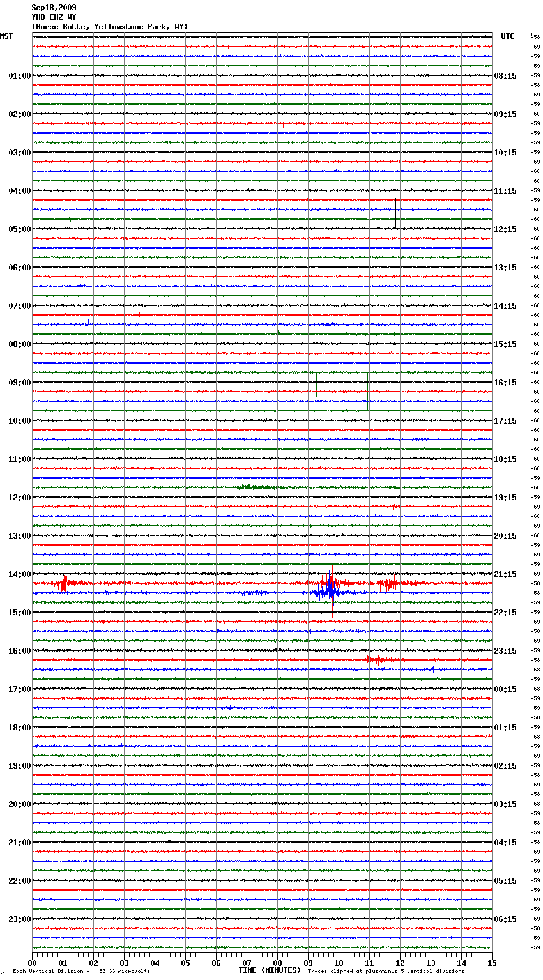This screenshot has height=980, width=543.
Task: Click the 14:15 UTC time label
Action: pos(505,306)
